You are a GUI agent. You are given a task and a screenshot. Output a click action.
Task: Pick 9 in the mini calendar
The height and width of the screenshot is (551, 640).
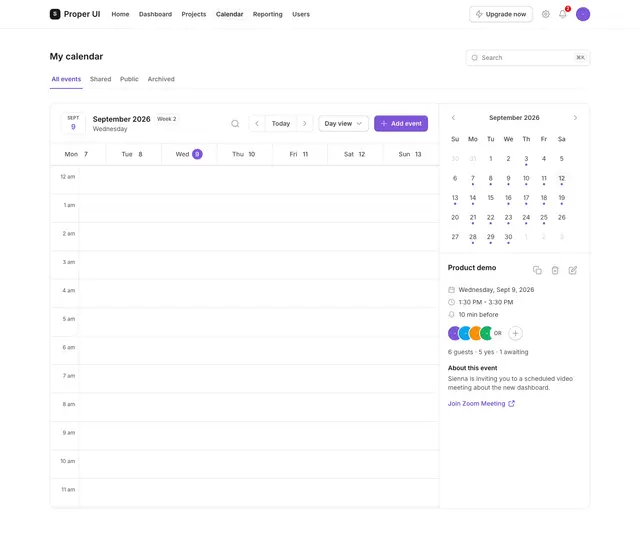point(508,178)
